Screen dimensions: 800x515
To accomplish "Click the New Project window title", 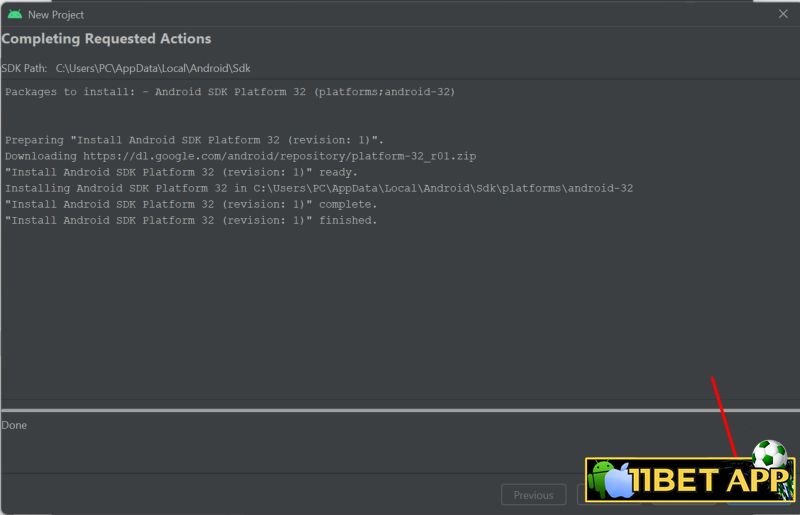I will (x=56, y=15).
